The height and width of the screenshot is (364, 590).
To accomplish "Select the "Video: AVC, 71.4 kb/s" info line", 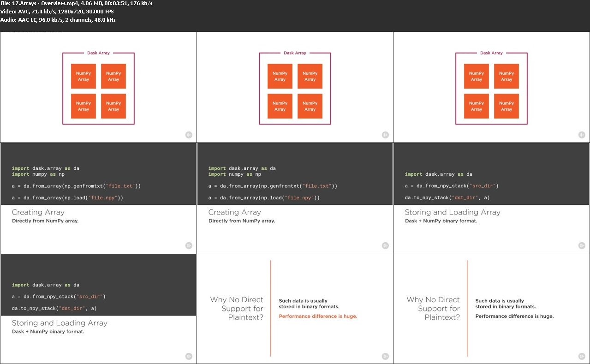I will coord(57,12).
